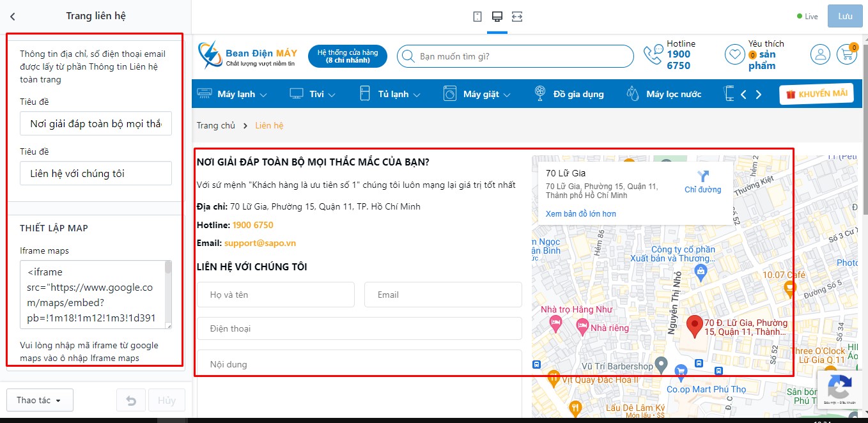The width and height of the screenshot is (868, 423).
Task: Click the Hủy cancel button
Action: click(x=167, y=401)
